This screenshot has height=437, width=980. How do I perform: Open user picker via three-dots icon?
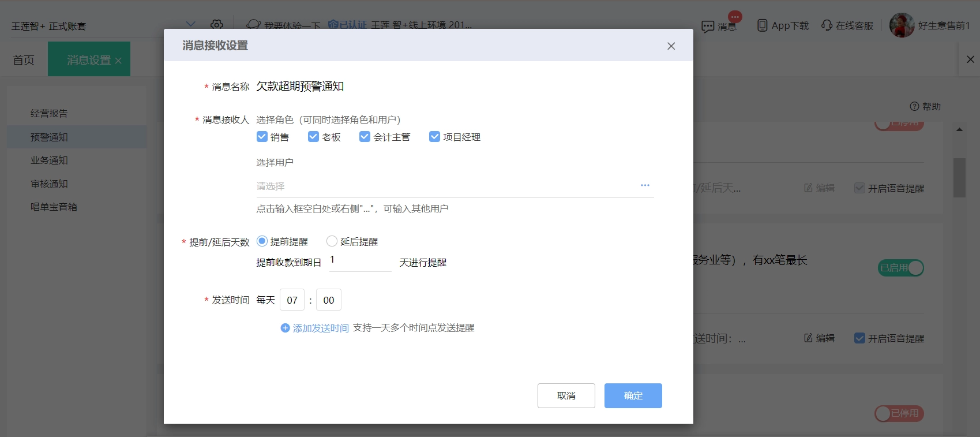(645, 185)
